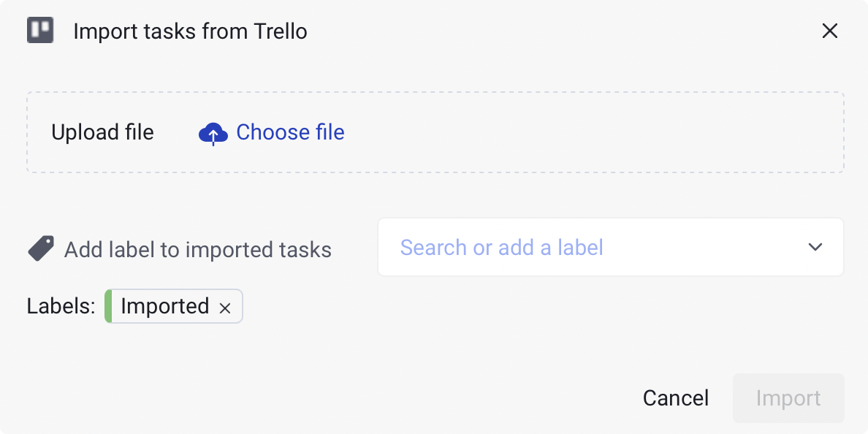Click empty space inside the dashed upload dropzone
Viewport: 868px width, 434px height.
585,132
